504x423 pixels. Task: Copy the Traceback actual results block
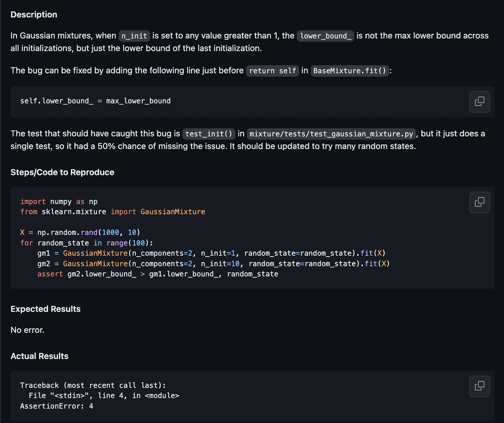pos(479,386)
